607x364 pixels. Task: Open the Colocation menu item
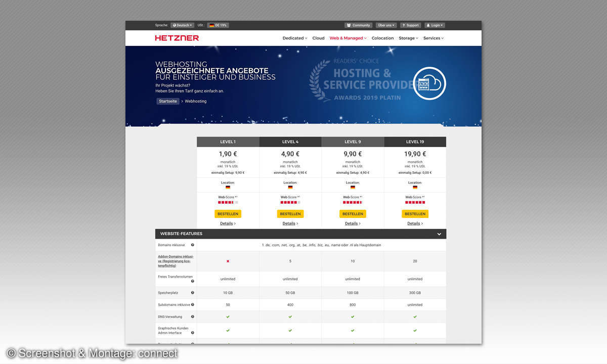(382, 38)
